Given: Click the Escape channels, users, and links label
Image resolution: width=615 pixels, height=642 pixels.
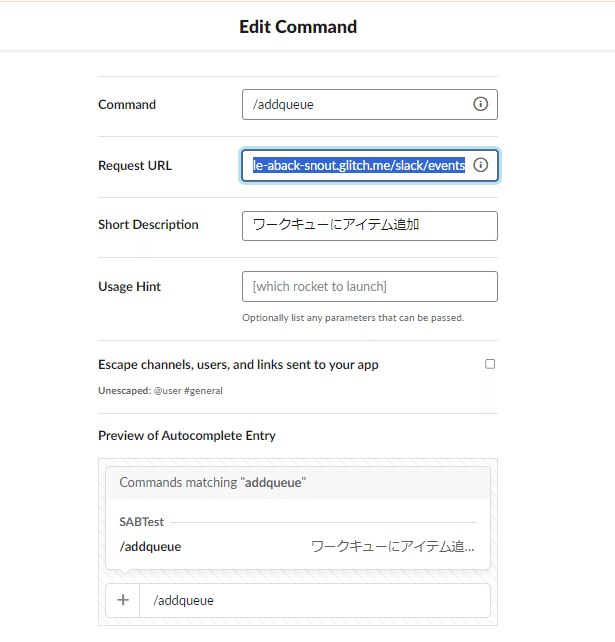Looking at the screenshot, I should [238, 364].
